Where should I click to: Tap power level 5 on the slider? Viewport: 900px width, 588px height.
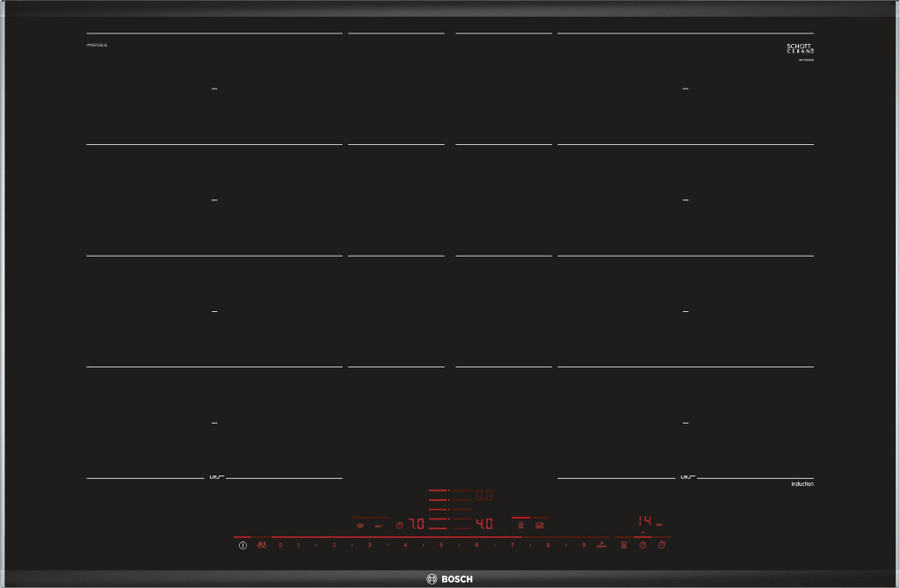[440, 546]
